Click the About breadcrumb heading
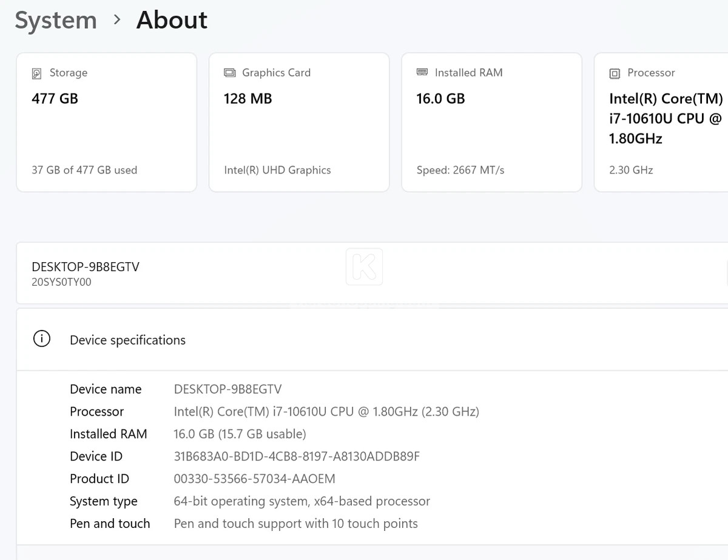The height and width of the screenshot is (560, 728). tap(172, 20)
